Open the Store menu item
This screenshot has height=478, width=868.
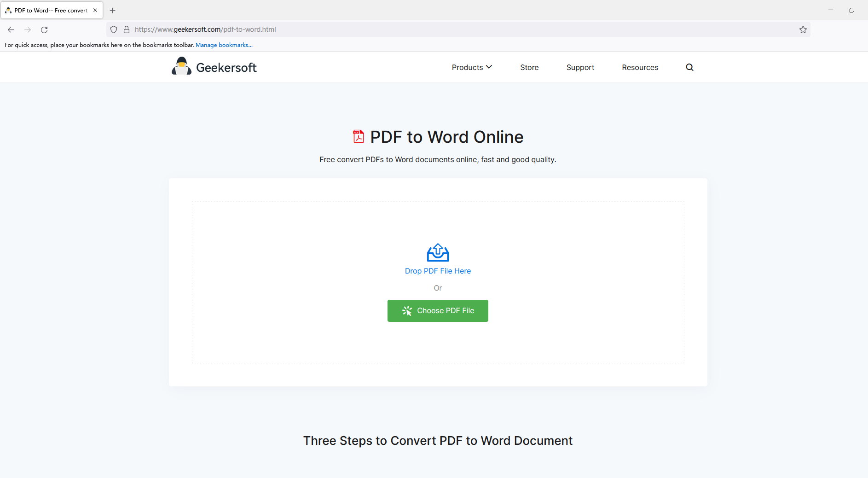[x=529, y=67]
